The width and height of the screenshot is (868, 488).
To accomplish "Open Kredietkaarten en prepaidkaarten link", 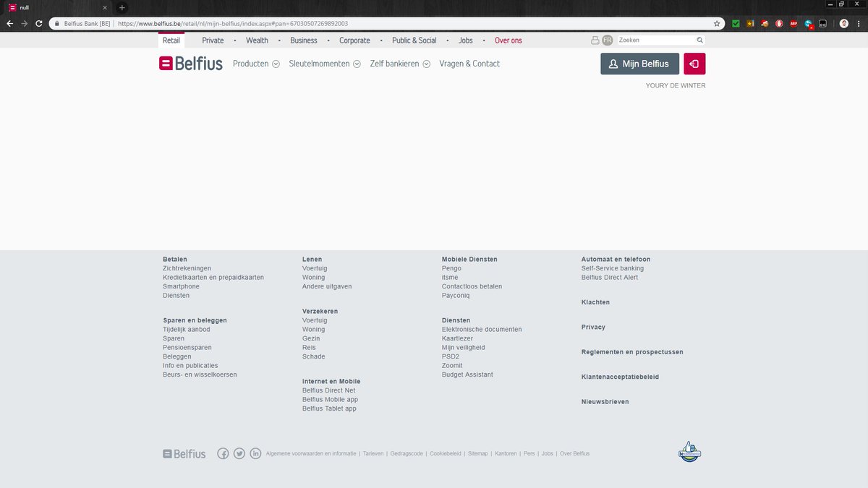I will point(213,278).
